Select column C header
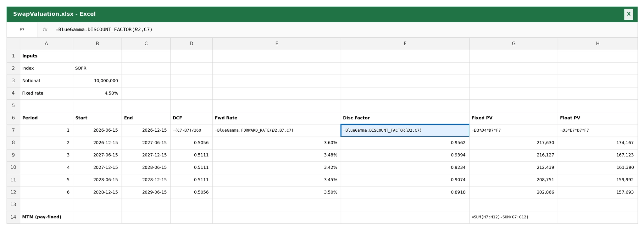 click(146, 44)
